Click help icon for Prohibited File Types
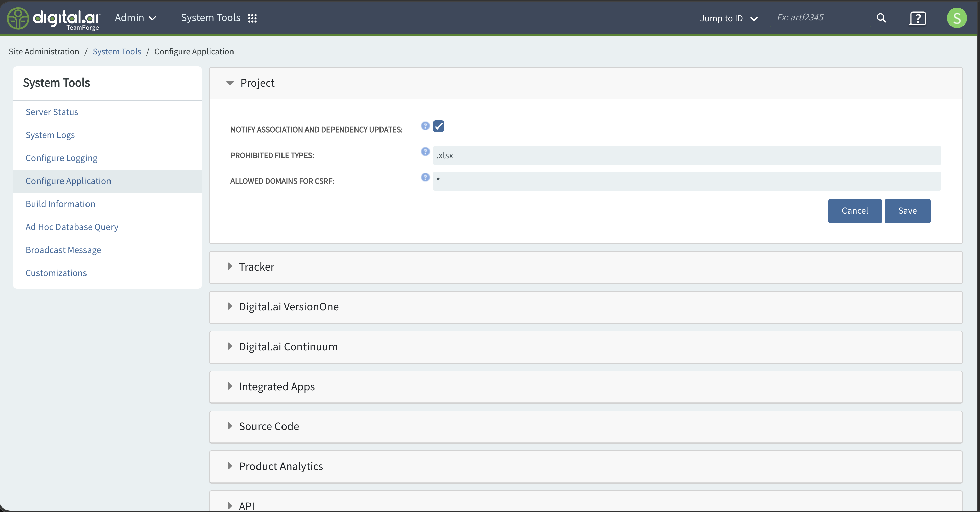The image size is (980, 512). pos(425,151)
